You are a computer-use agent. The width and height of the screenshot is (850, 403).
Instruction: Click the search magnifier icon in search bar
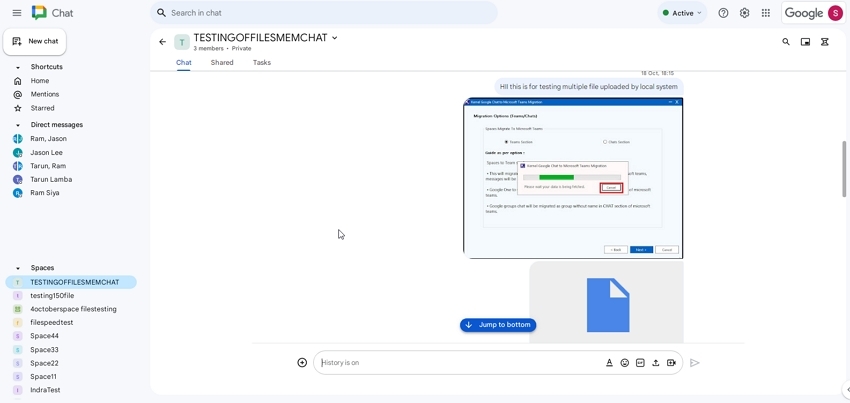pyautogui.click(x=161, y=12)
